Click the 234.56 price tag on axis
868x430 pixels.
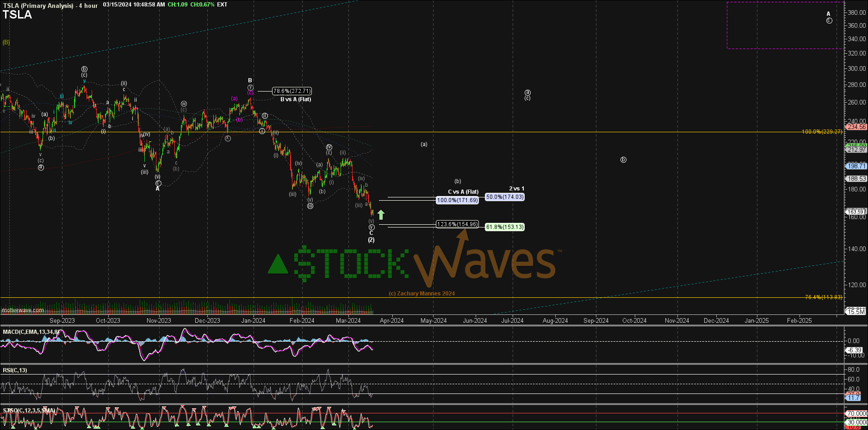click(856, 127)
